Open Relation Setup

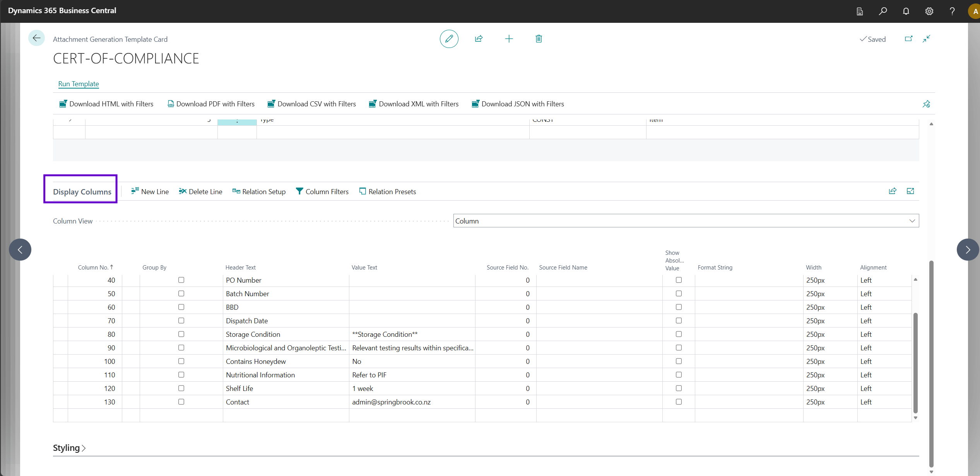(x=259, y=191)
